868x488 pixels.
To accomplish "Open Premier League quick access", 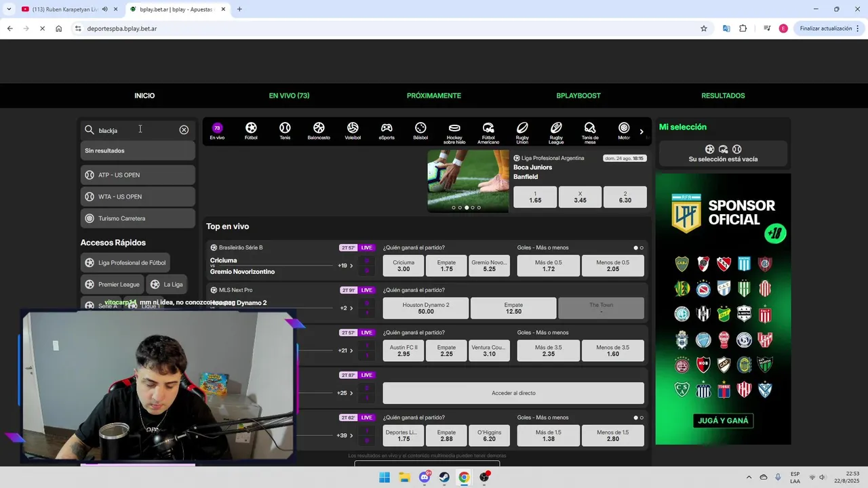I will point(112,284).
